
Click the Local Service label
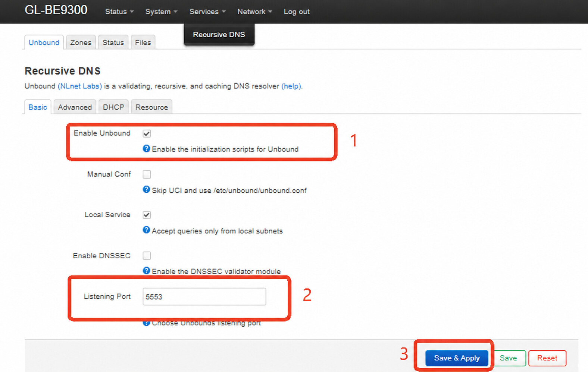tap(107, 215)
